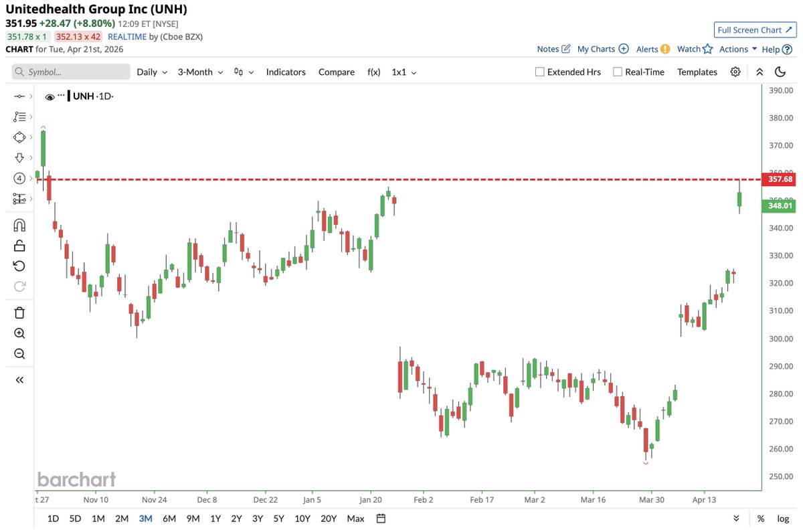The image size is (803, 532).
Task: Collapse header with double up chevron
Action: tap(760, 72)
